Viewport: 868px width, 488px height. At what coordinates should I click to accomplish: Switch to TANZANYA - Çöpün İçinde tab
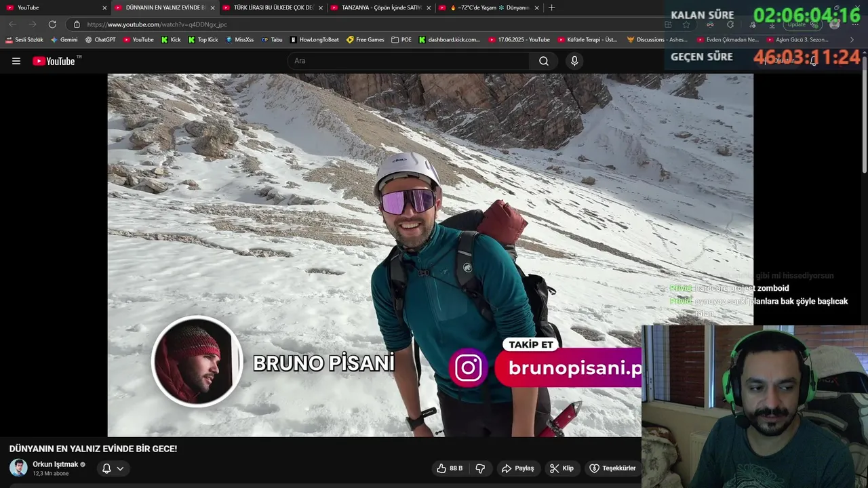pyautogui.click(x=380, y=7)
